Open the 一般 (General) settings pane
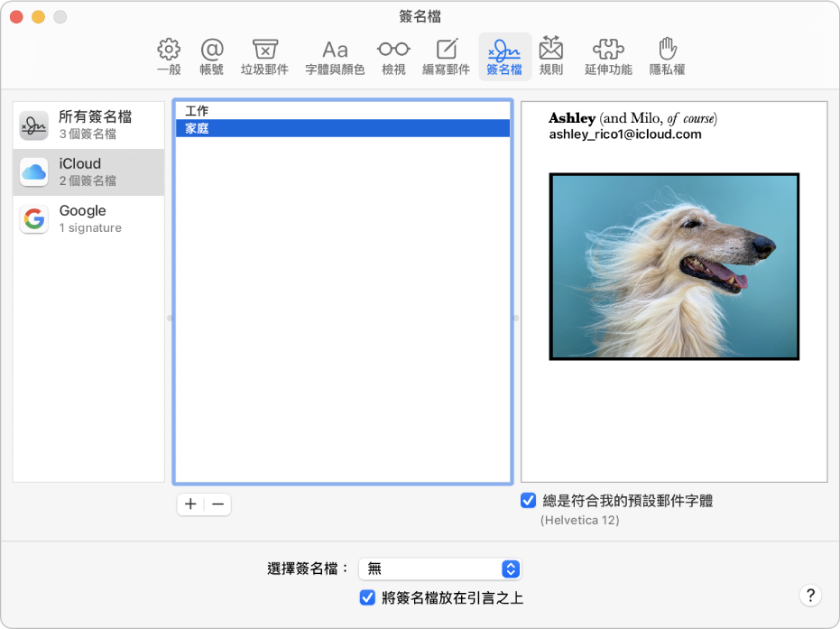 click(x=168, y=56)
